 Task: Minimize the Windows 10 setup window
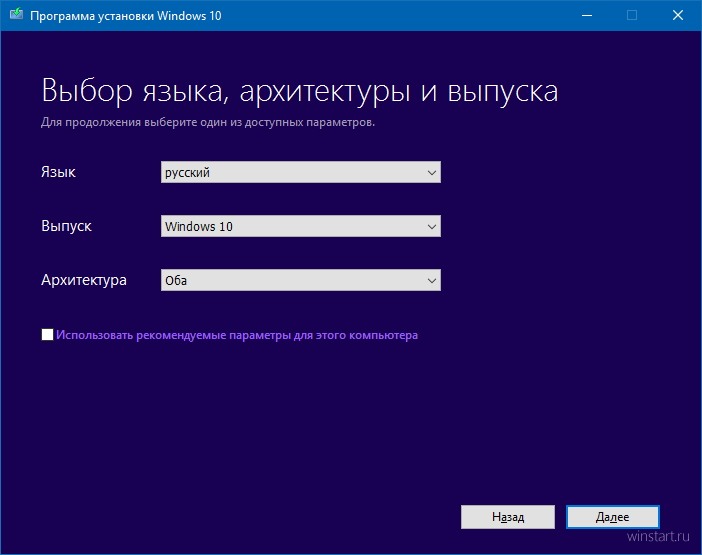tap(585, 15)
